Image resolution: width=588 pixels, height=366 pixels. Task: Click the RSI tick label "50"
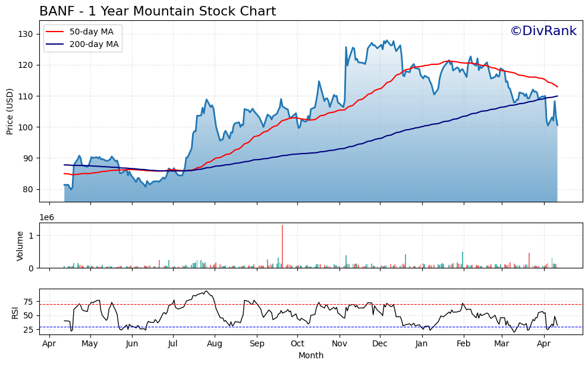(x=28, y=315)
